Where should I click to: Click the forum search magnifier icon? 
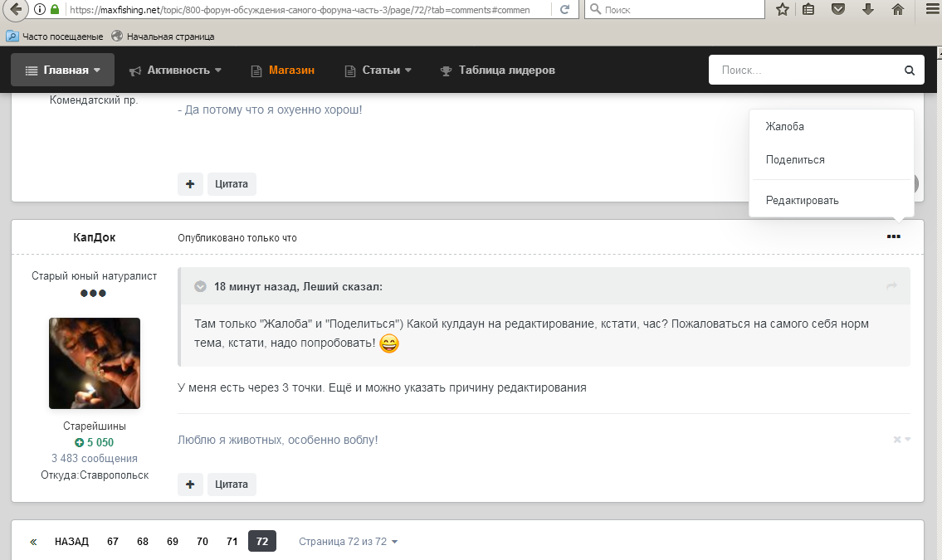click(x=909, y=71)
